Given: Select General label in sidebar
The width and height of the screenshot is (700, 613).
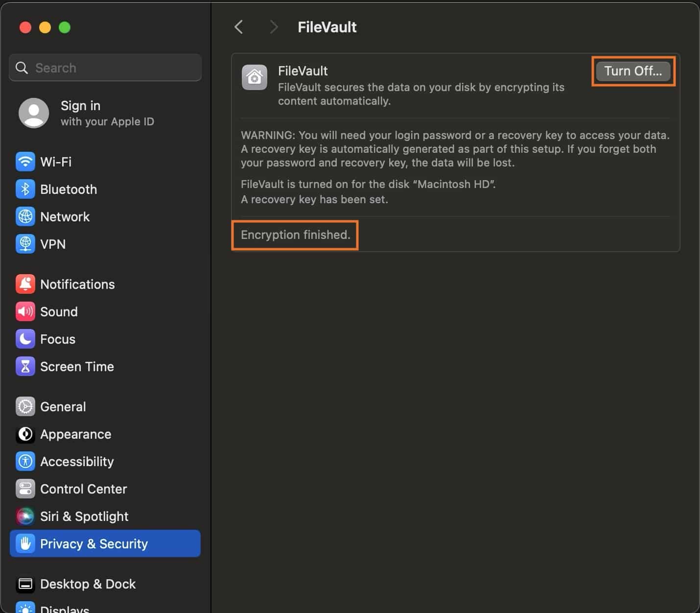Looking at the screenshot, I should pos(63,406).
